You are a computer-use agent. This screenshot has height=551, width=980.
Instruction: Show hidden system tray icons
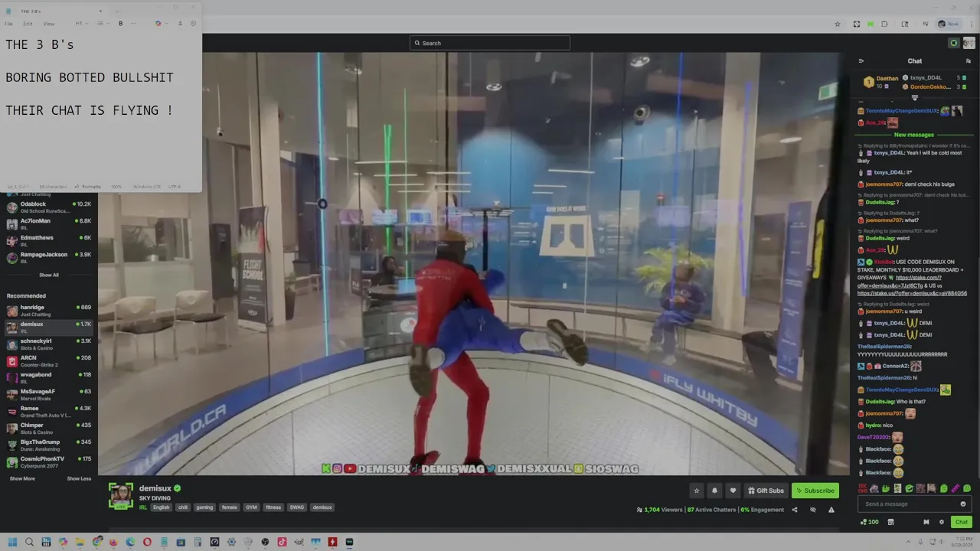[x=908, y=542]
